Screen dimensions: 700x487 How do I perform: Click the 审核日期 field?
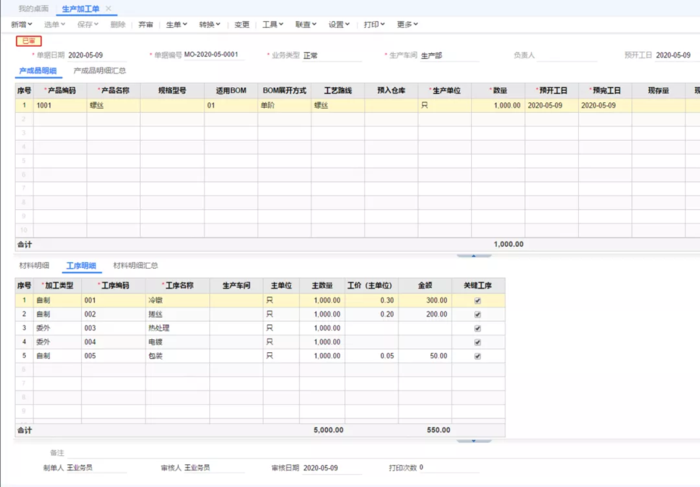(x=332, y=468)
